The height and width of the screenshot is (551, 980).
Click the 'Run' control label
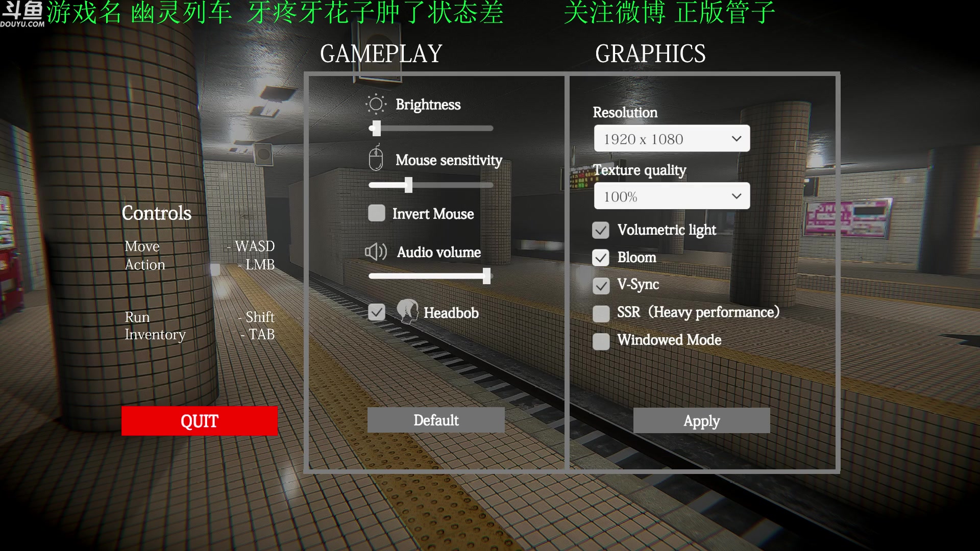tap(137, 317)
